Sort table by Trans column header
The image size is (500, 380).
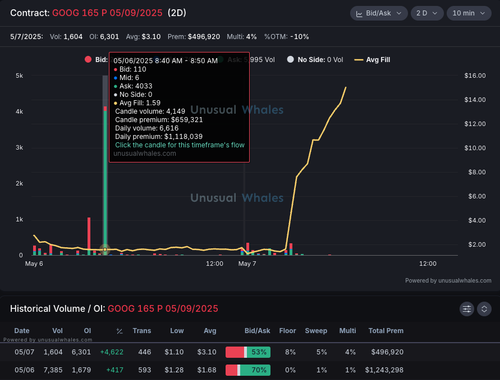(142, 331)
